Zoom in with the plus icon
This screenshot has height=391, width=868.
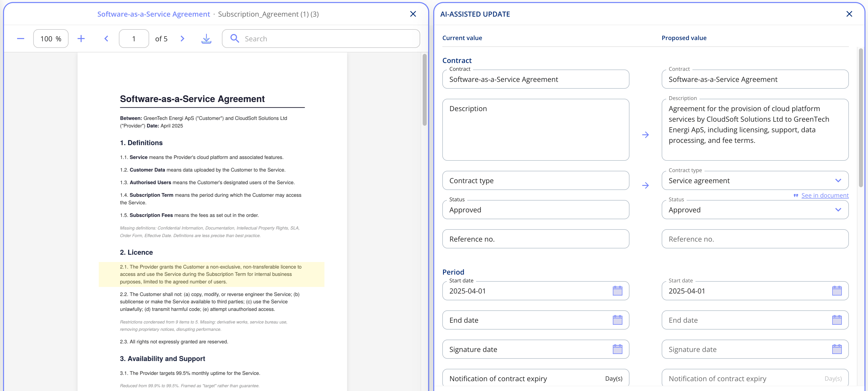coord(81,39)
